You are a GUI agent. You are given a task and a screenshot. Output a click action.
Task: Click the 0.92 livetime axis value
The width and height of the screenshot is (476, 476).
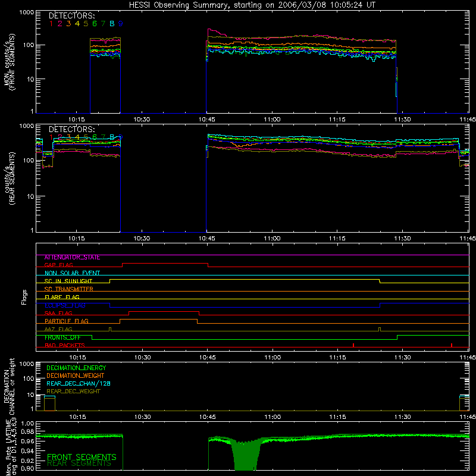click(x=28, y=461)
